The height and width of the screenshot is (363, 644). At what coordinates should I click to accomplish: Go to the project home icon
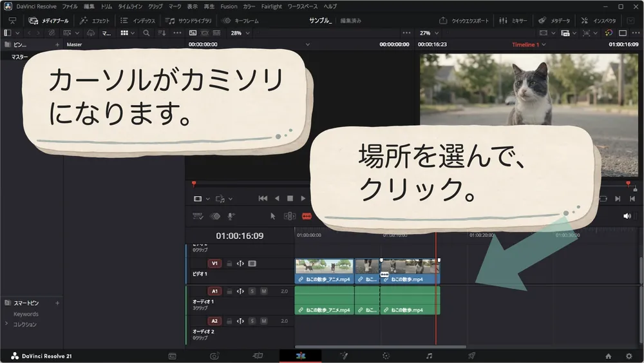pos(609,356)
